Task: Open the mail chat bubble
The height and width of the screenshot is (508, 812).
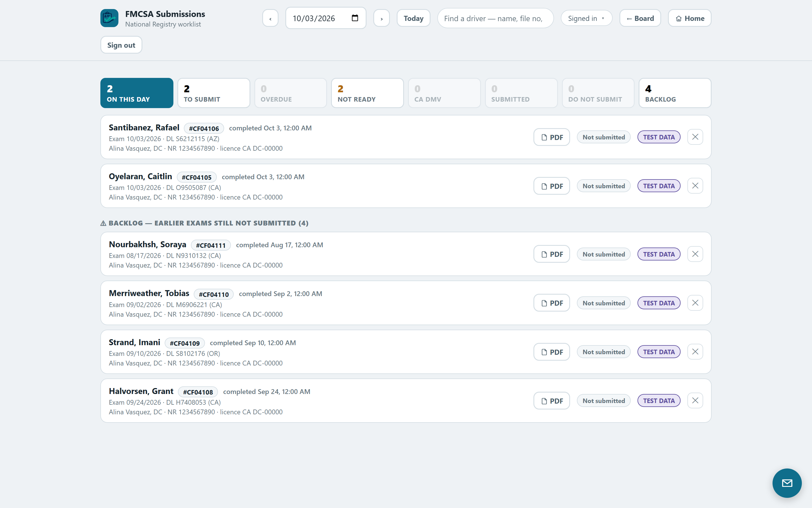Action: [787, 483]
